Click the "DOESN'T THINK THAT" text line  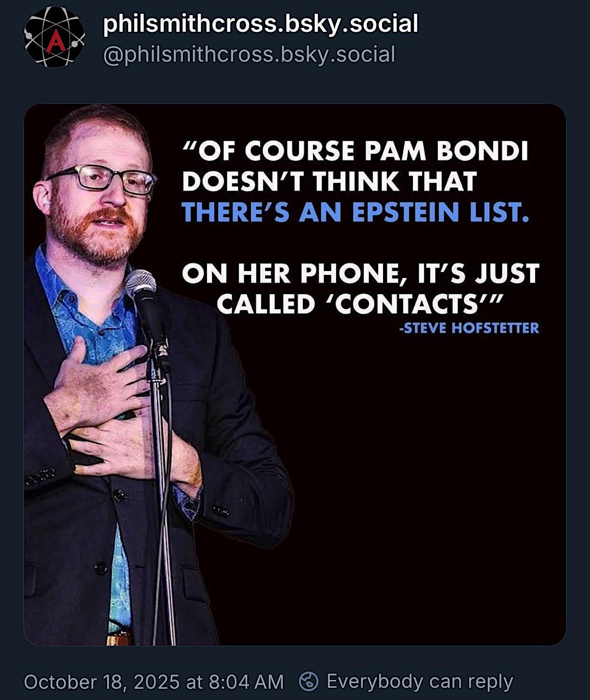click(x=329, y=182)
